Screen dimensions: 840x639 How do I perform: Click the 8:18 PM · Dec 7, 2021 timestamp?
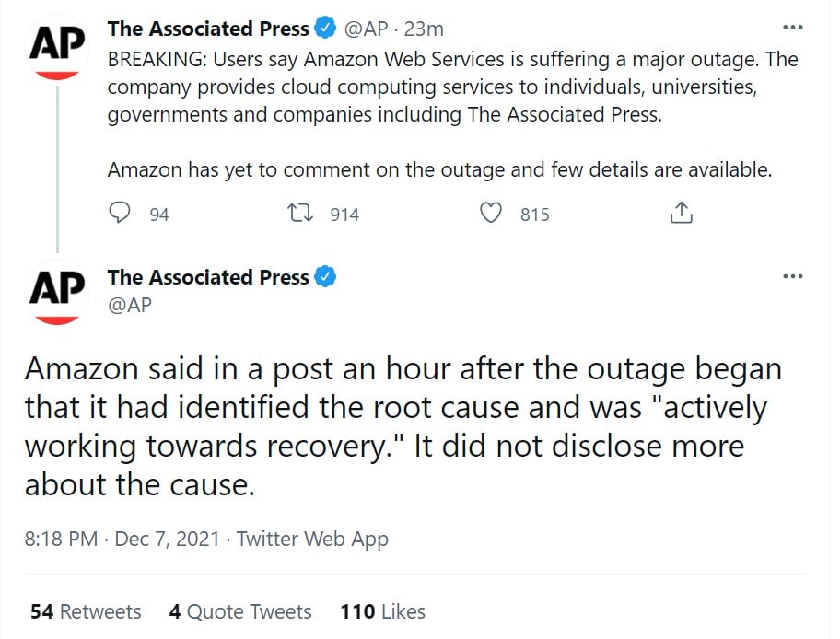(x=122, y=539)
